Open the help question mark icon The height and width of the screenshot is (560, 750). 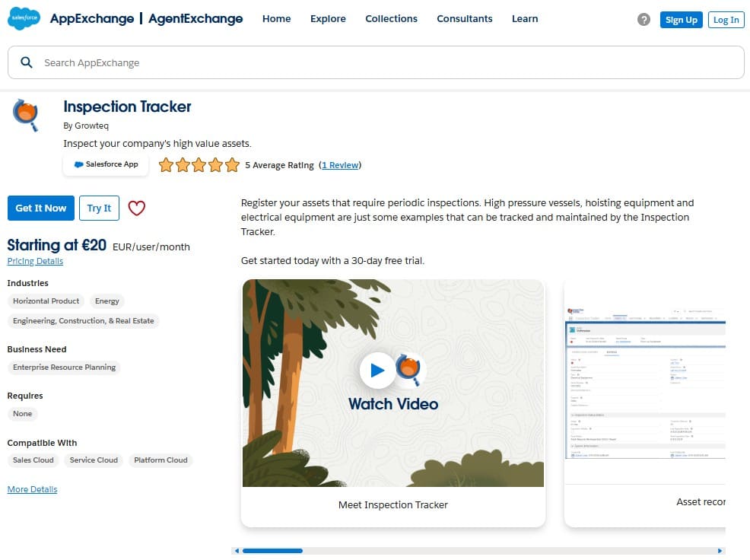point(644,20)
